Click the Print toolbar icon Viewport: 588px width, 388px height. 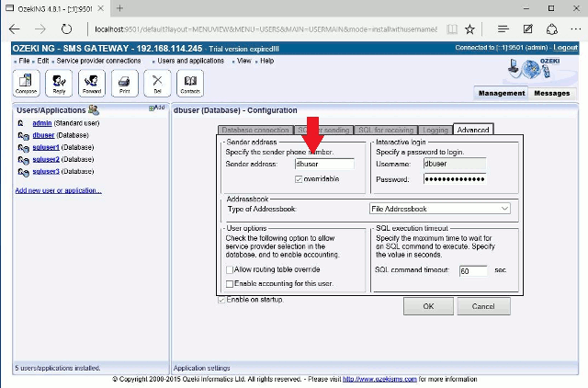[125, 83]
